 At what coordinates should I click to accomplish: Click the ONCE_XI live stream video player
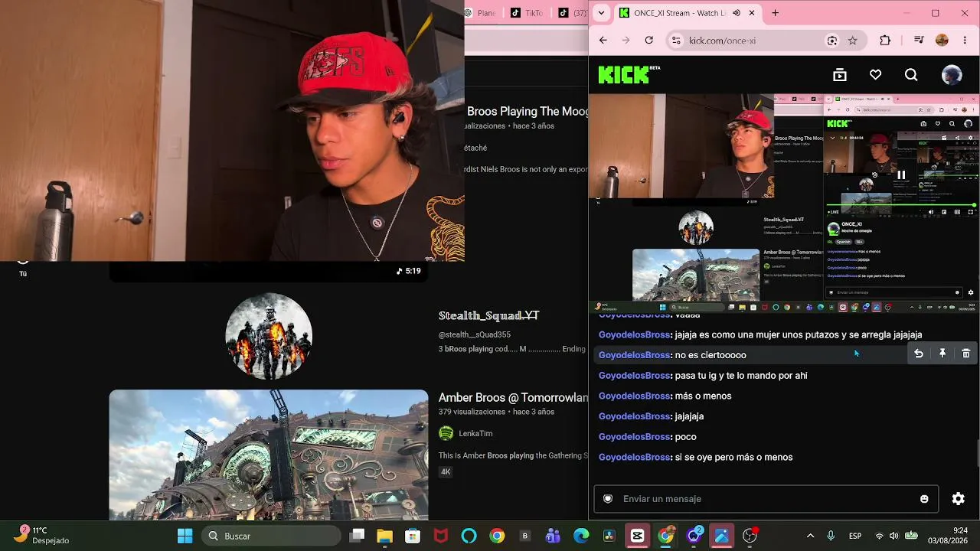click(784, 203)
